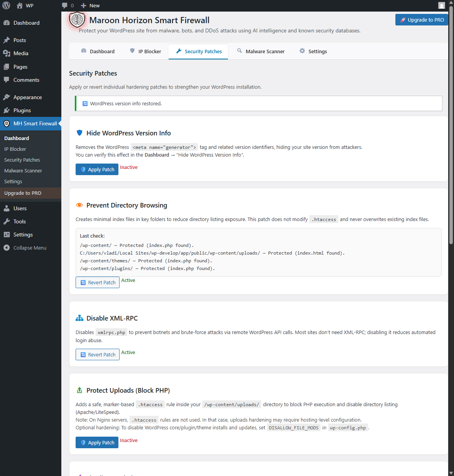Open the plugin Settings tab

pyautogui.click(x=313, y=51)
